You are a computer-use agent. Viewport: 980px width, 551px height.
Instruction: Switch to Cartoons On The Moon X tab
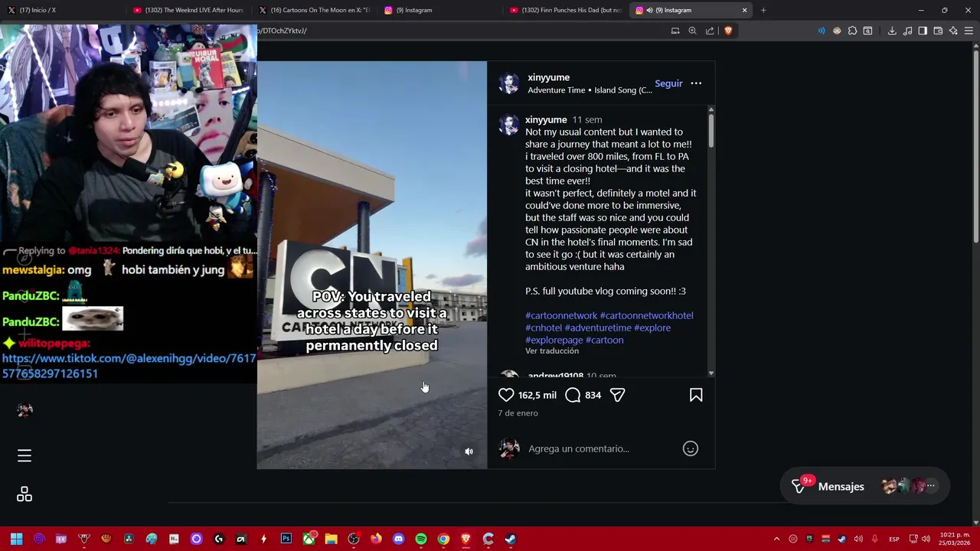tap(314, 10)
